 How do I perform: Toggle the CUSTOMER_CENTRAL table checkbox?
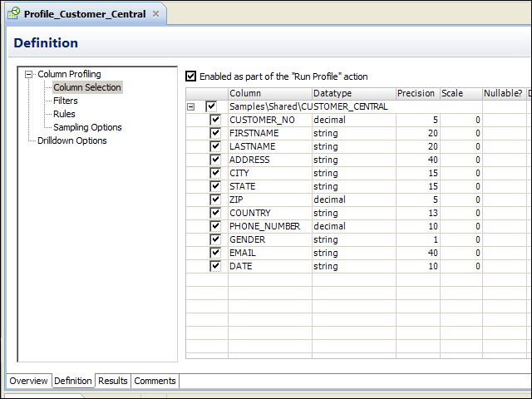(x=211, y=106)
